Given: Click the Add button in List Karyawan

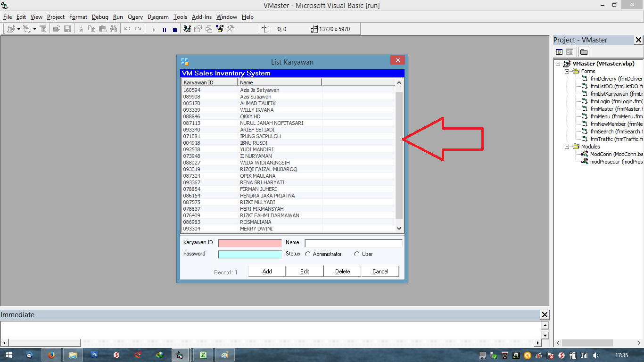Looking at the screenshot, I should 266,271.
